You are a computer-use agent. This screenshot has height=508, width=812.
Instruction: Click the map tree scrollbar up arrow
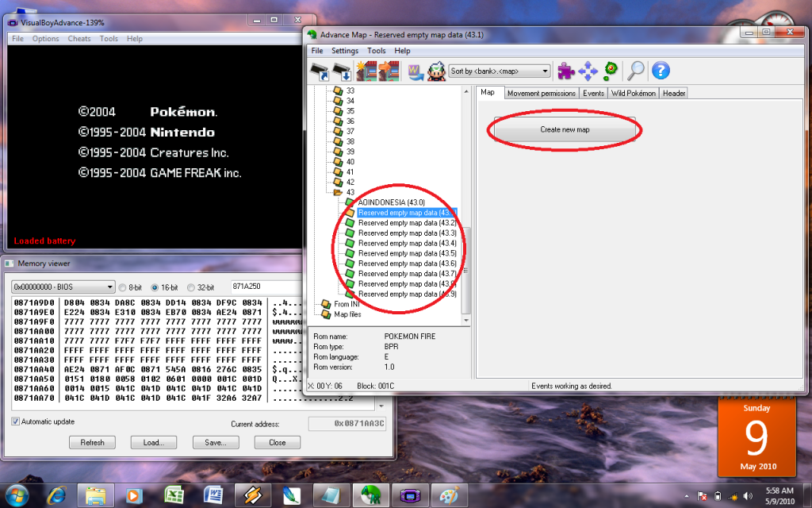click(466, 91)
